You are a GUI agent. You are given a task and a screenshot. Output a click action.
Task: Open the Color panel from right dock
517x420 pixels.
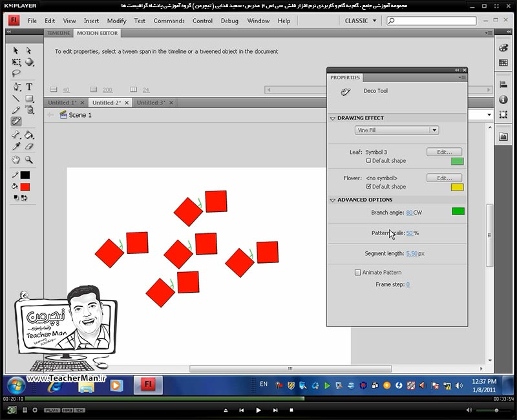[503, 48]
